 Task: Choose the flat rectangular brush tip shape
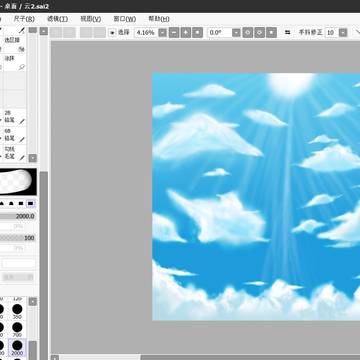[31, 203]
